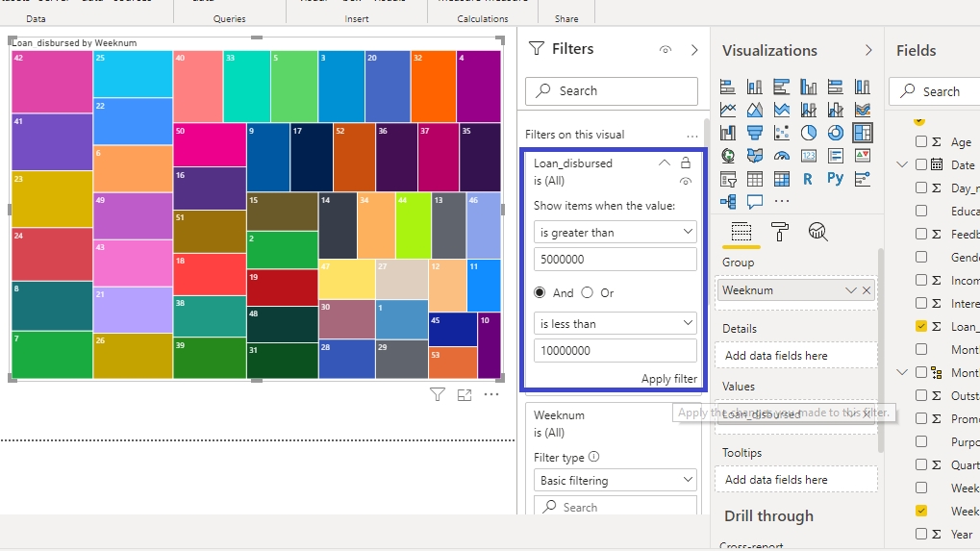Click the Python visual icon

(836, 178)
